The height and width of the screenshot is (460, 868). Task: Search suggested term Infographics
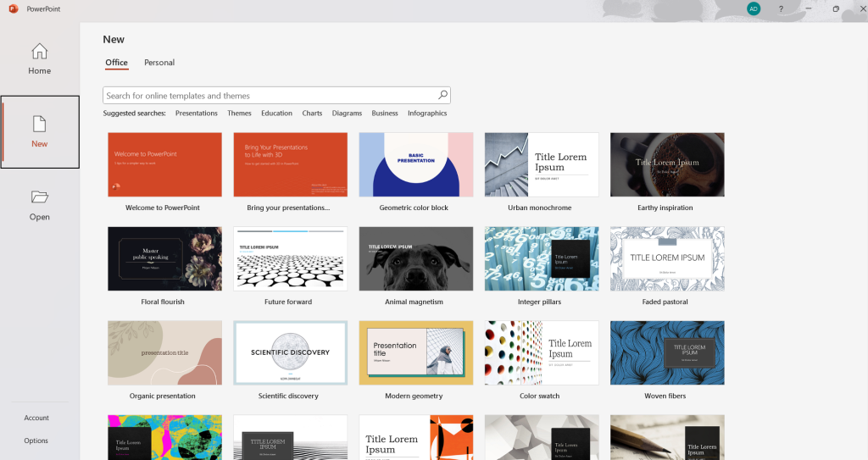click(427, 113)
